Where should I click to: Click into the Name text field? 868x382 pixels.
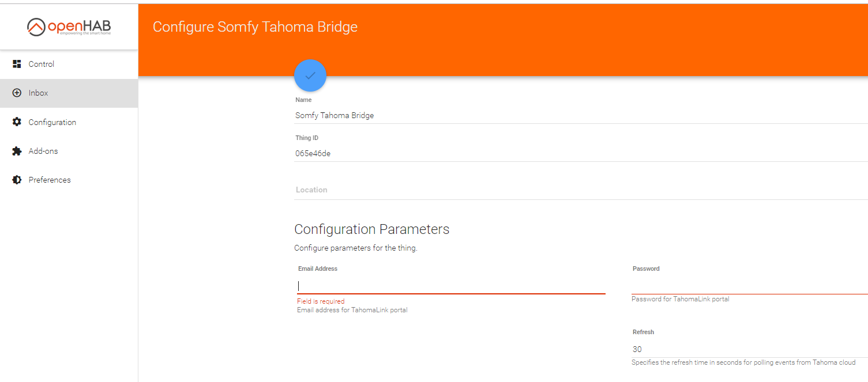pos(577,115)
